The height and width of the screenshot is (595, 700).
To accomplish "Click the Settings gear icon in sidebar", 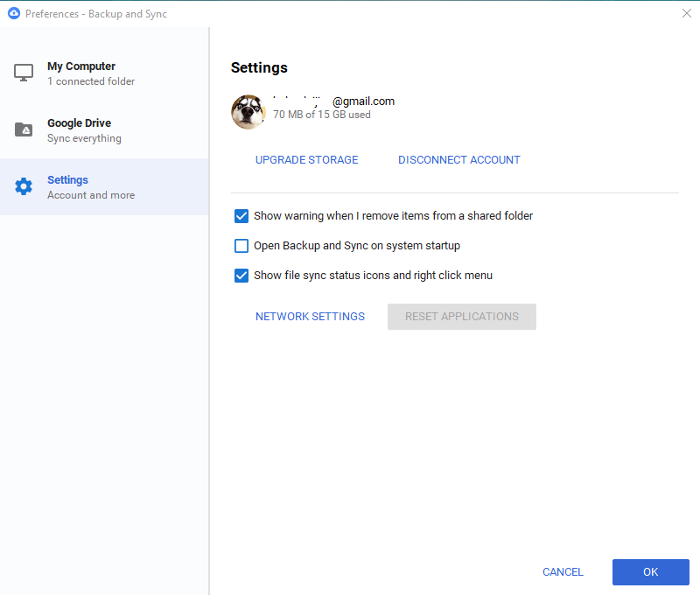I will (x=24, y=186).
